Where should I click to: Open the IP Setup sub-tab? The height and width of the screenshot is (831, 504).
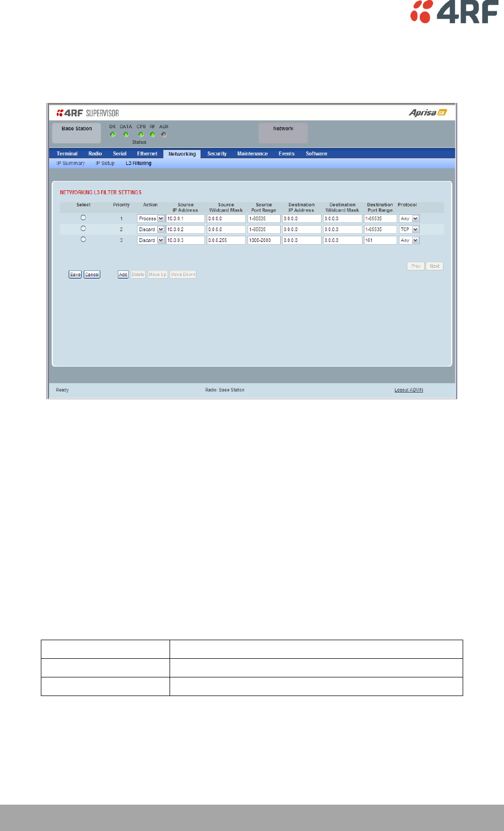click(x=105, y=163)
